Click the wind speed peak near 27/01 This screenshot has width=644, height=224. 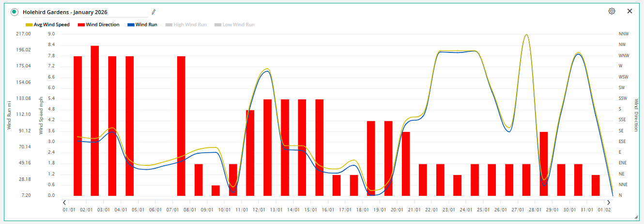526,35
